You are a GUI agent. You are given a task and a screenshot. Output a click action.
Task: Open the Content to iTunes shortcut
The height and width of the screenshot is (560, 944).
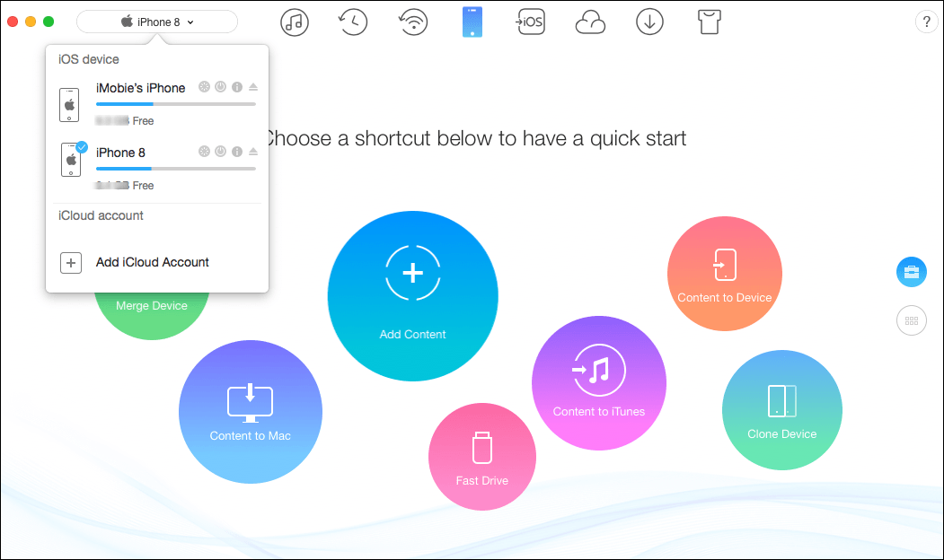[x=598, y=382]
